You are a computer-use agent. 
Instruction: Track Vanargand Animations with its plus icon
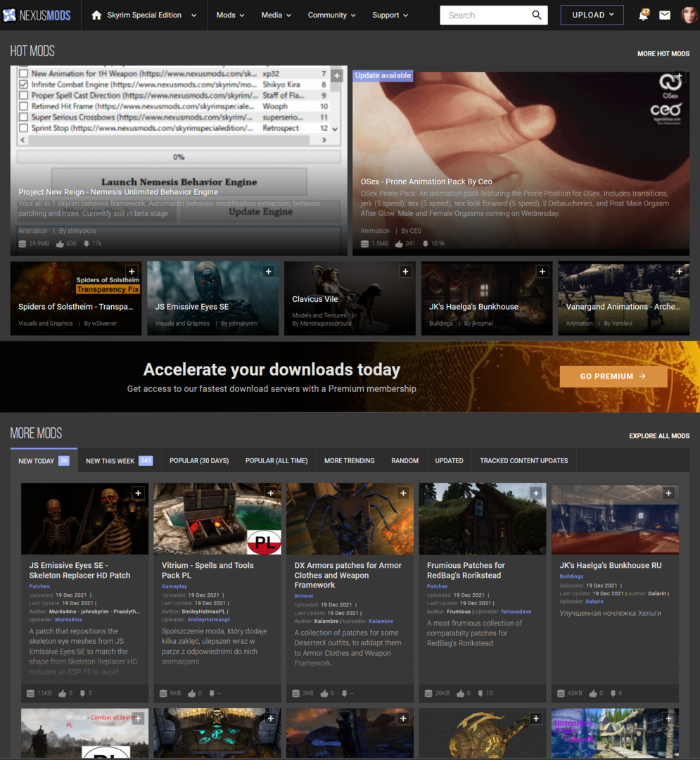(679, 272)
